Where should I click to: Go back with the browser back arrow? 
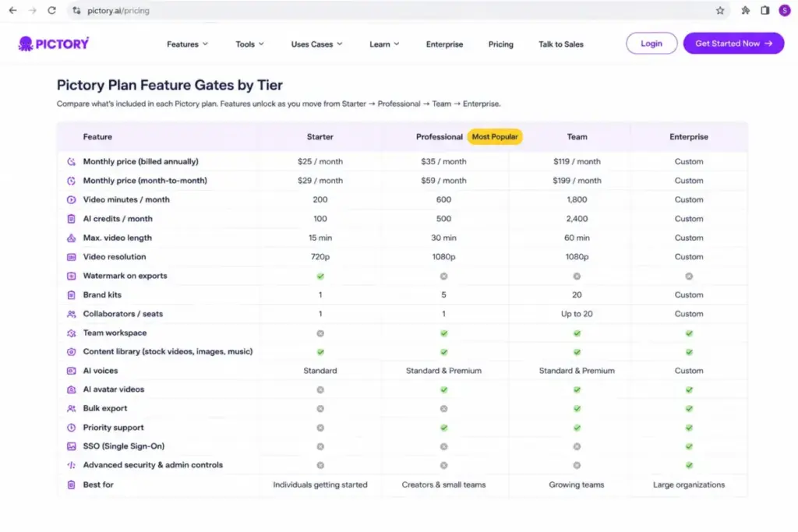(12, 10)
